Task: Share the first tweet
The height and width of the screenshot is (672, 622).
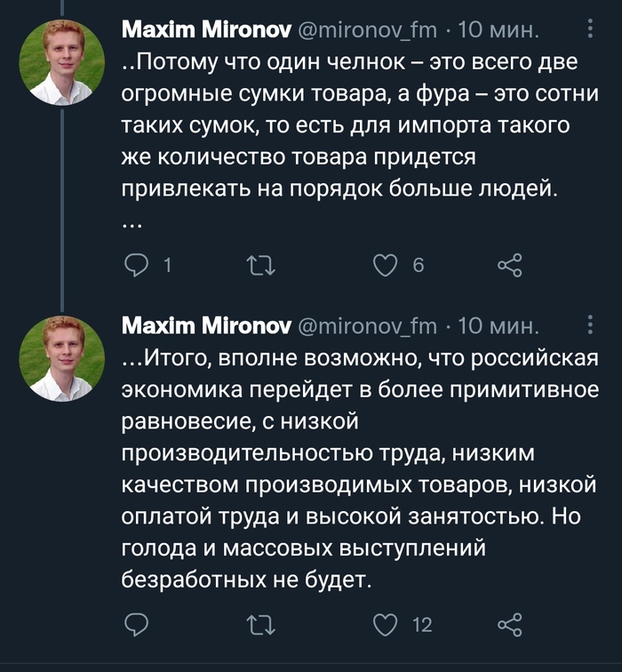Action: coord(510,266)
